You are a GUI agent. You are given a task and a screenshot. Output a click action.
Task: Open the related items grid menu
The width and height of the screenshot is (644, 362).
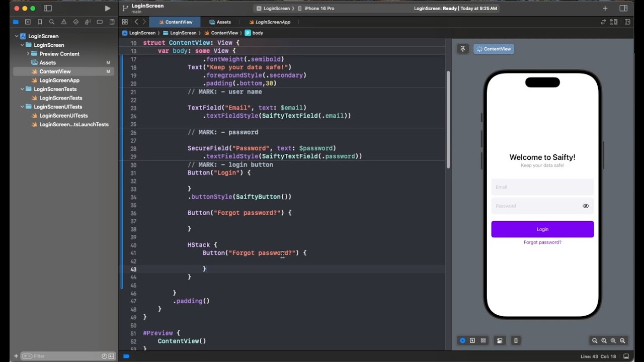coord(125,22)
